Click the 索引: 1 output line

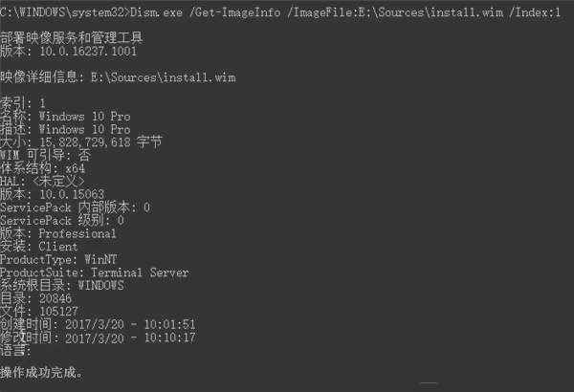pos(23,103)
